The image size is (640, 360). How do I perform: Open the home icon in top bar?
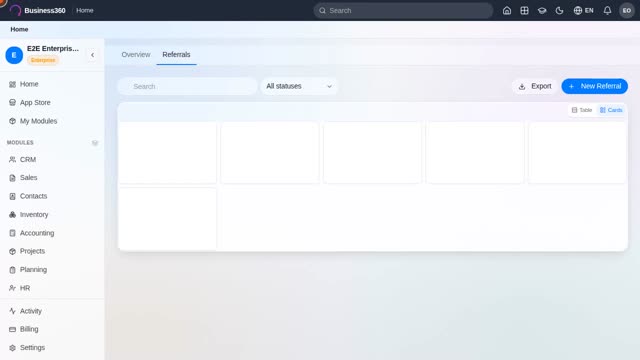[x=507, y=11]
